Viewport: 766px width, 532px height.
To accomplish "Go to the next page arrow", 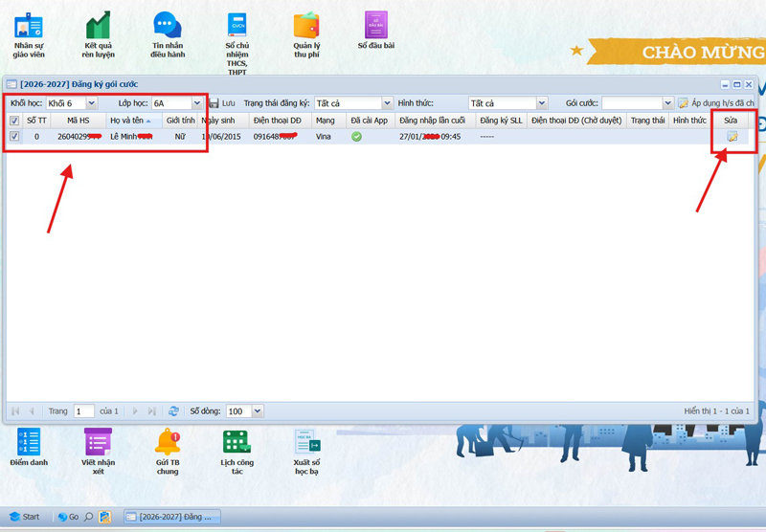I will coord(135,410).
